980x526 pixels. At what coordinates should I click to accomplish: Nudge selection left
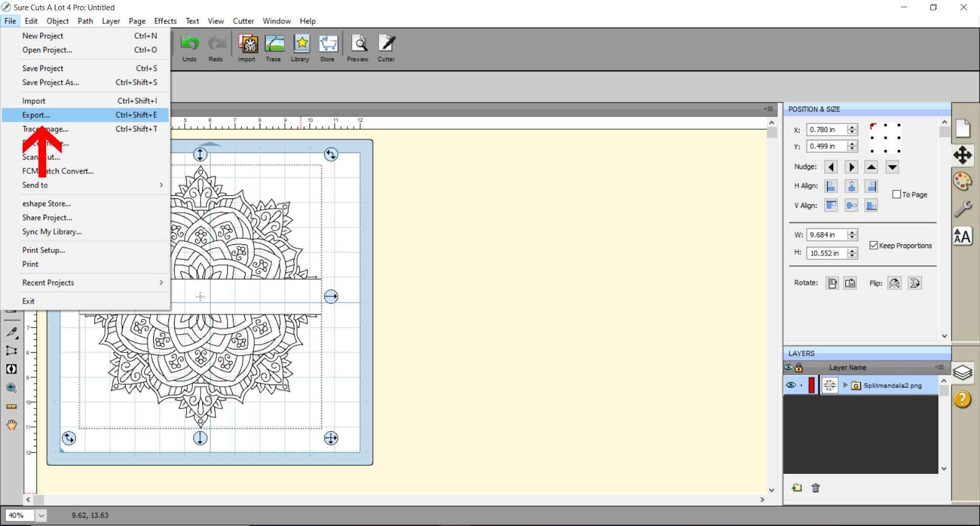[x=831, y=167]
